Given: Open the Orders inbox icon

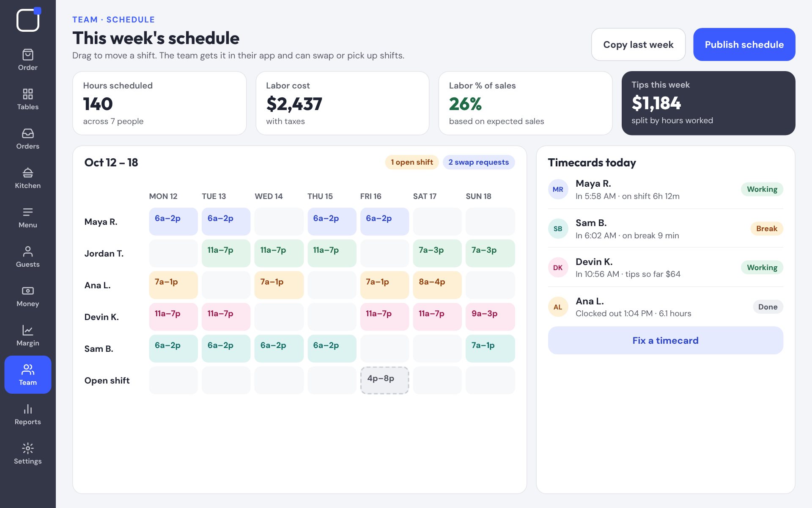Looking at the screenshot, I should [x=28, y=138].
